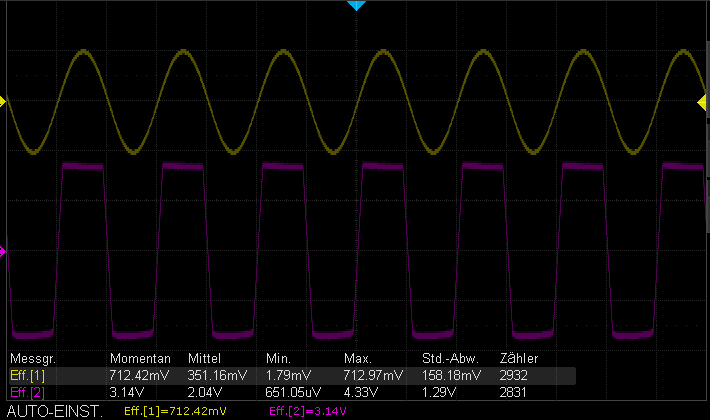Select the Eff.[2] measurement row label
The width and height of the screenshot is (710, 420).
coord(27,392)
